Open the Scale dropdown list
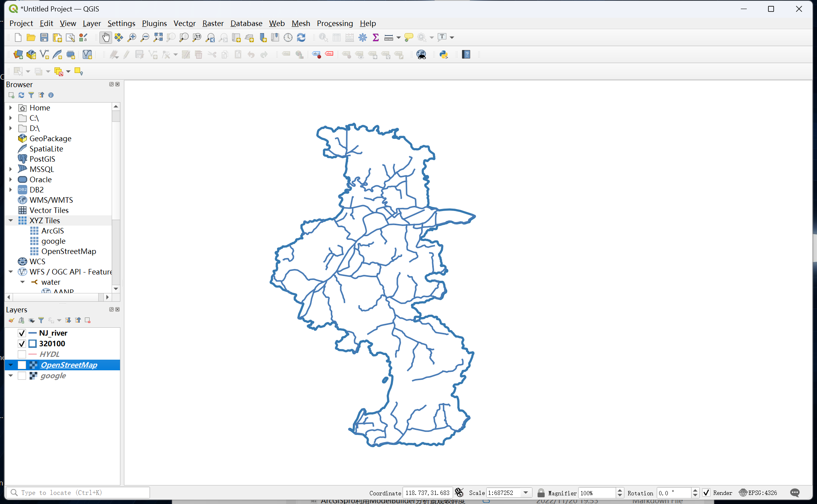 point(526,493)
